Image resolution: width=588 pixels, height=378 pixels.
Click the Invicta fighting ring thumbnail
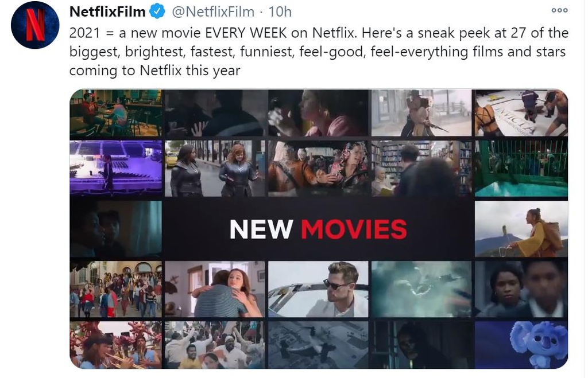tap(521, 113)
